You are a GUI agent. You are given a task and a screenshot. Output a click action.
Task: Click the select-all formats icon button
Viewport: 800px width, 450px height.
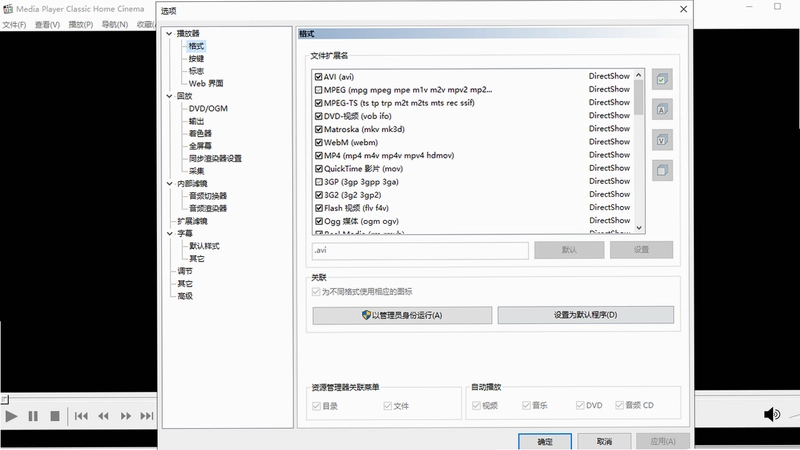[x=662, y=79]
